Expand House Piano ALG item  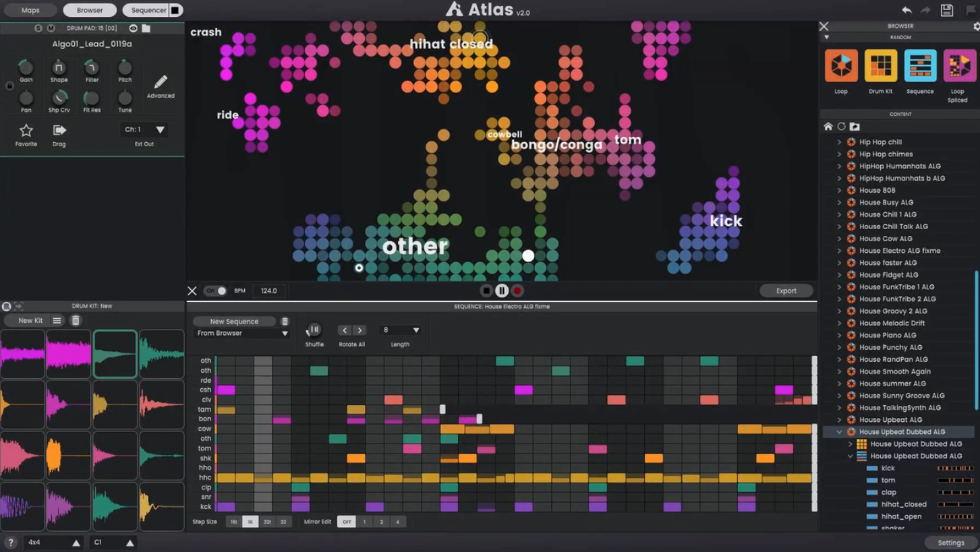(839, 336)
